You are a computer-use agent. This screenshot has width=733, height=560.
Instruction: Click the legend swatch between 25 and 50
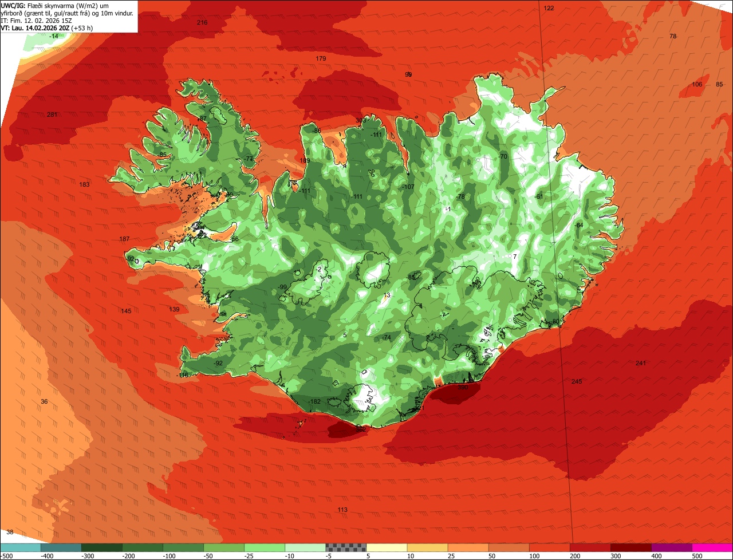click(468, 547)
